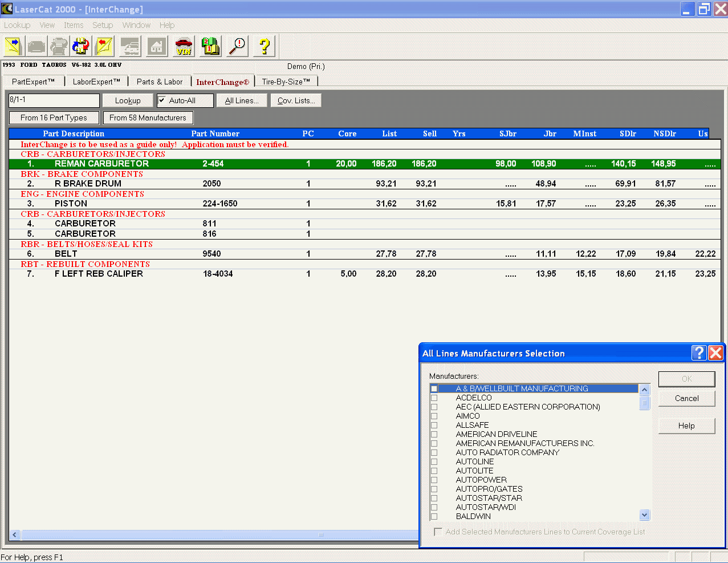The height and width of the screenshot is (563, 728).
Task: Open the Items menu
Action: click(x=74, y=25)
